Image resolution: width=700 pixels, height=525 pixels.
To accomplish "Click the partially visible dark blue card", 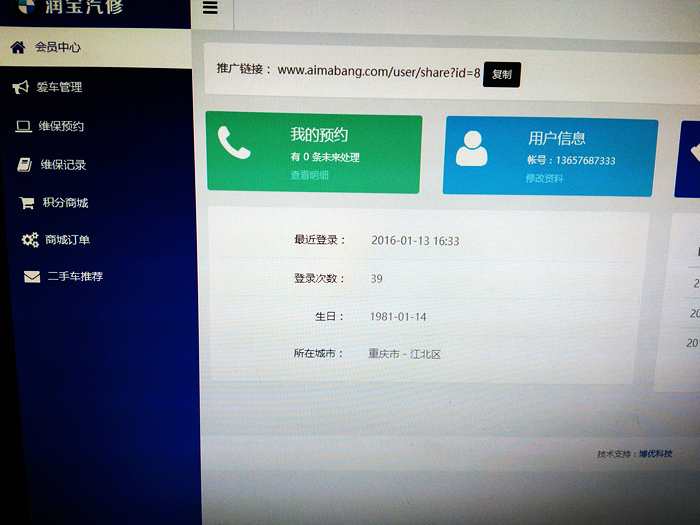I will (688, 159).
